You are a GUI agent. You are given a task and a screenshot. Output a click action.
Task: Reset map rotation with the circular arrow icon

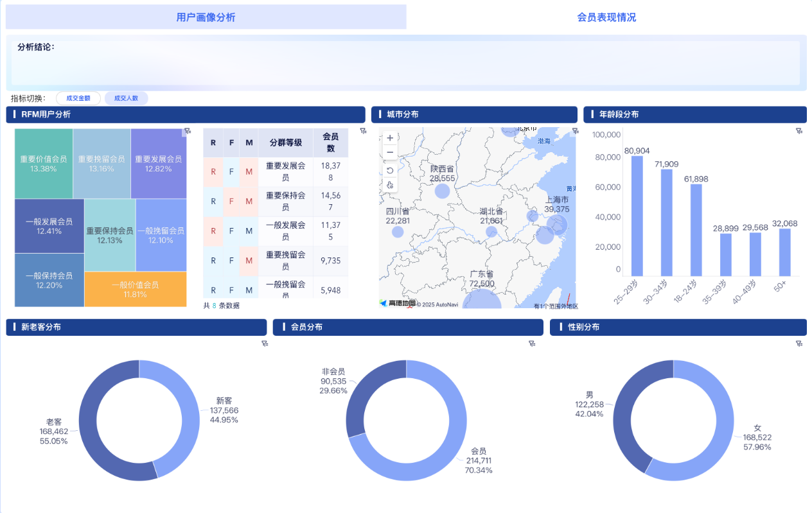(390, 170)
